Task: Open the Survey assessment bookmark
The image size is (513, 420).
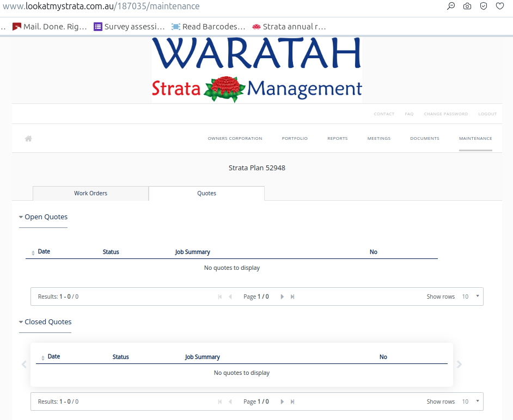Action: tap(129, 27)
